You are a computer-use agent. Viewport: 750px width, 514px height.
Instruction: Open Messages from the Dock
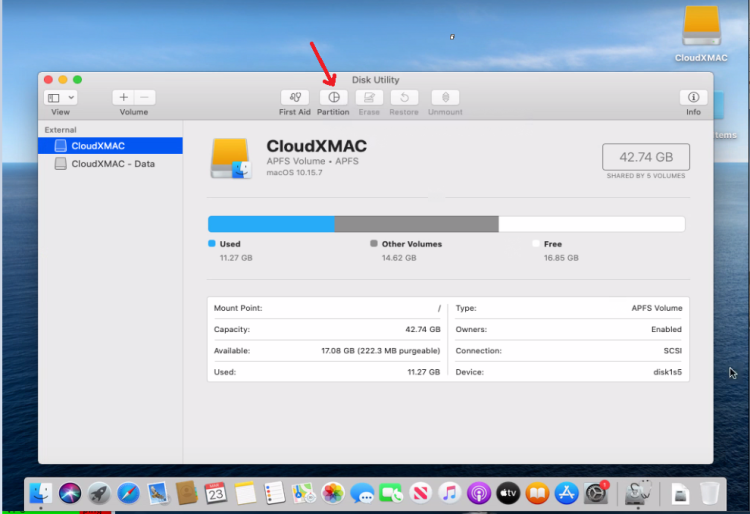362,493
